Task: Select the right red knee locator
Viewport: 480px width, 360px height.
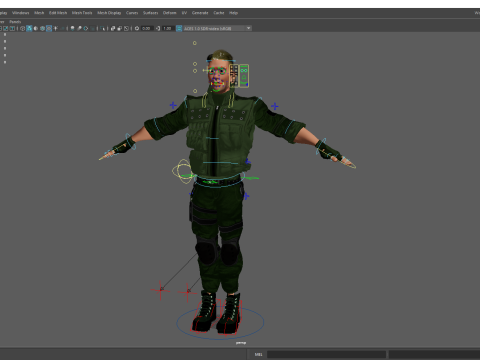Action: [x=187, y=292]
